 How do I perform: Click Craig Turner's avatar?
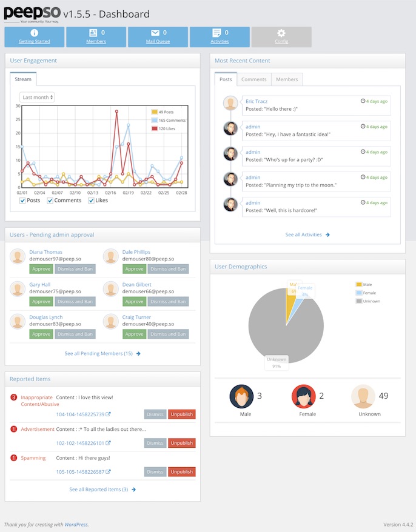(111, 322)
